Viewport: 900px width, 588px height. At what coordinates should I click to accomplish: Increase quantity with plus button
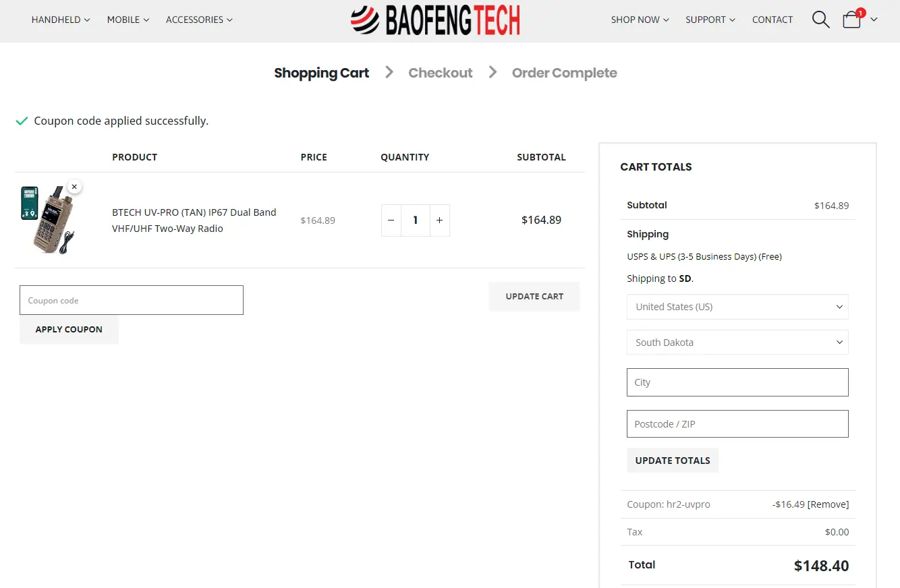(439, 220)
